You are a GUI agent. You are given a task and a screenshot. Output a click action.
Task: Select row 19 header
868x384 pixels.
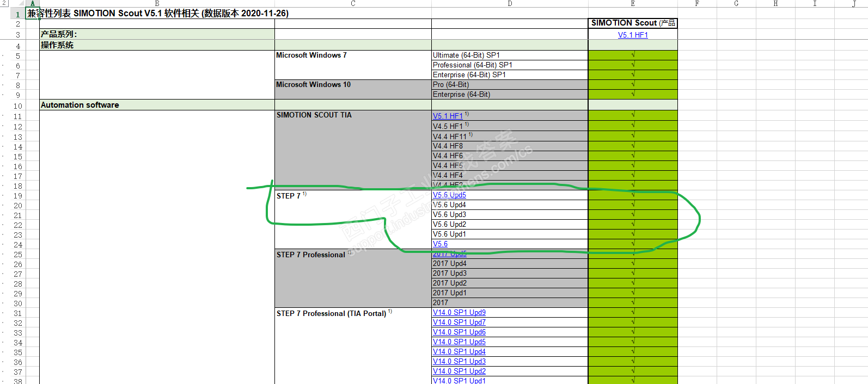tap(18, 196)
